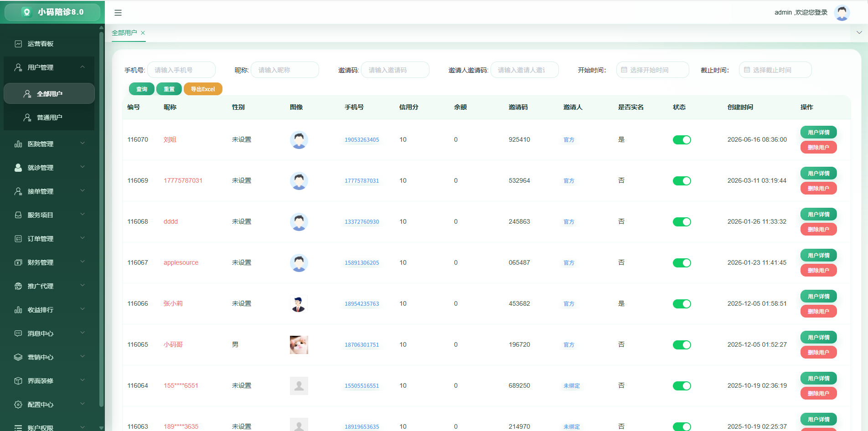Collapse the 用户管理 menu chevron

coord(83,67)
